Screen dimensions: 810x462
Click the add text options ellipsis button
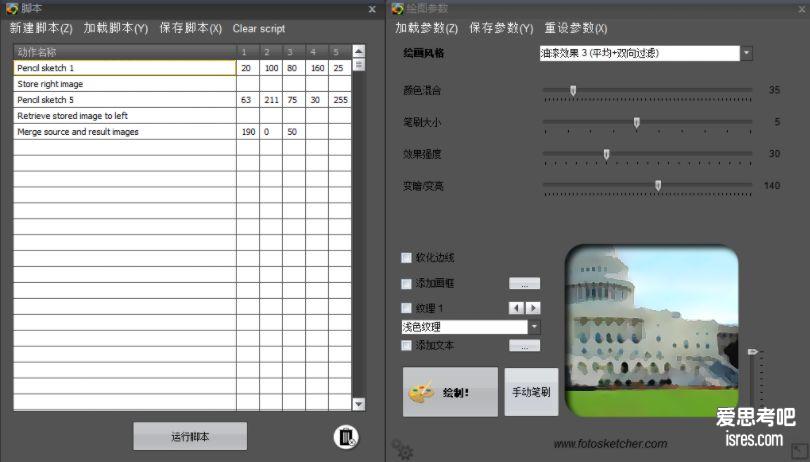524,345
